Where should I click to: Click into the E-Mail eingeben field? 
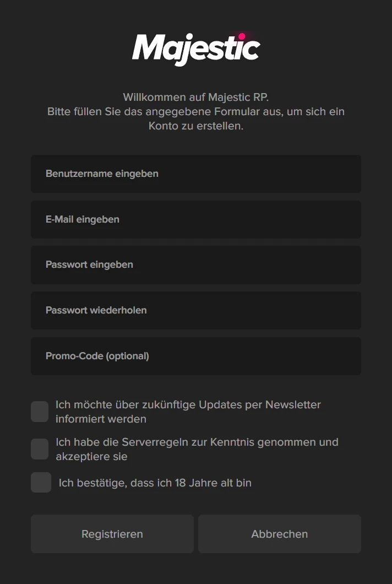click(x=196, y=219)
